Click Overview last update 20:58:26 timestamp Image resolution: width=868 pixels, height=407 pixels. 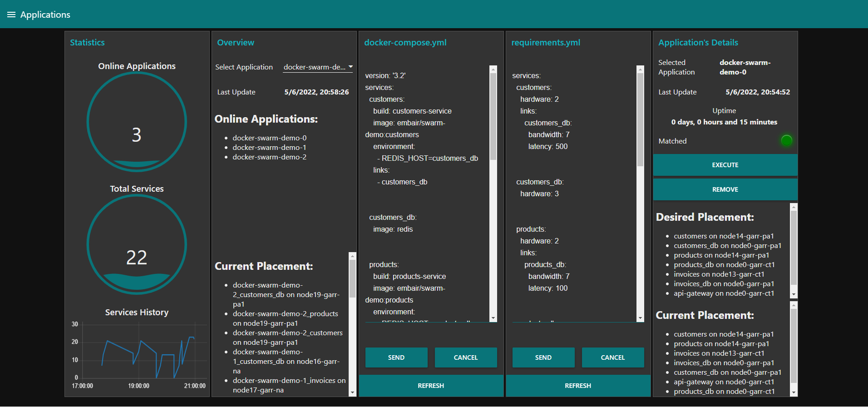(x=316, y=92)
